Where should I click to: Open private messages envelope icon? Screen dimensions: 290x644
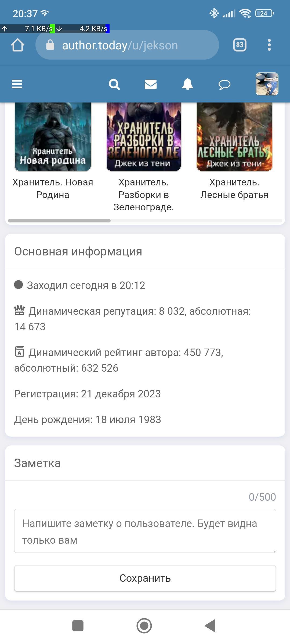[151, 85]
